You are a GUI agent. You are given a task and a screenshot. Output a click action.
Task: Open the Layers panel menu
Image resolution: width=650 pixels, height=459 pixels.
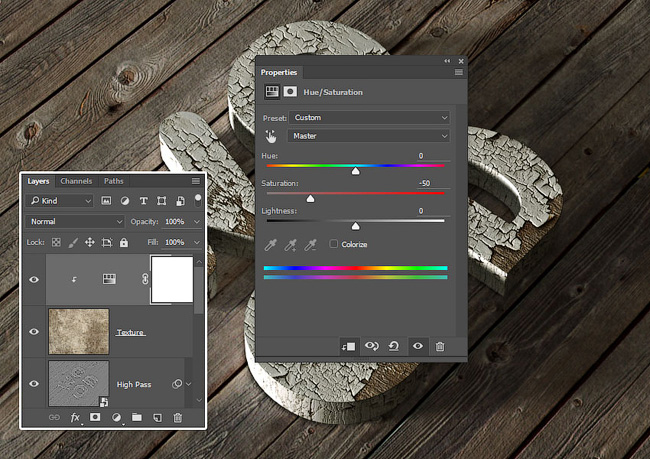click(x=196, y=181)
